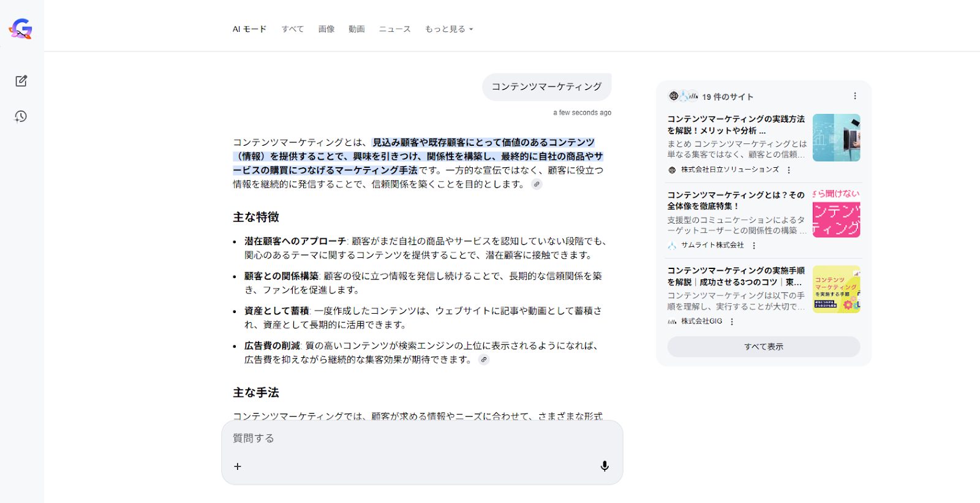The height and width of the screenshot is (503, 980).
Task: Open コンテンツマーケティングの実践方法 article link
Action: 736,124
